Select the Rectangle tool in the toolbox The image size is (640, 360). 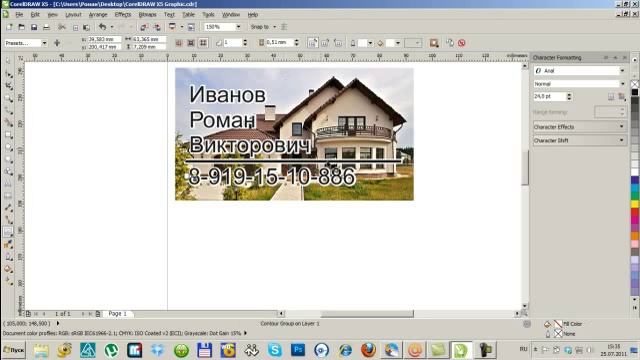pos(8,135)
